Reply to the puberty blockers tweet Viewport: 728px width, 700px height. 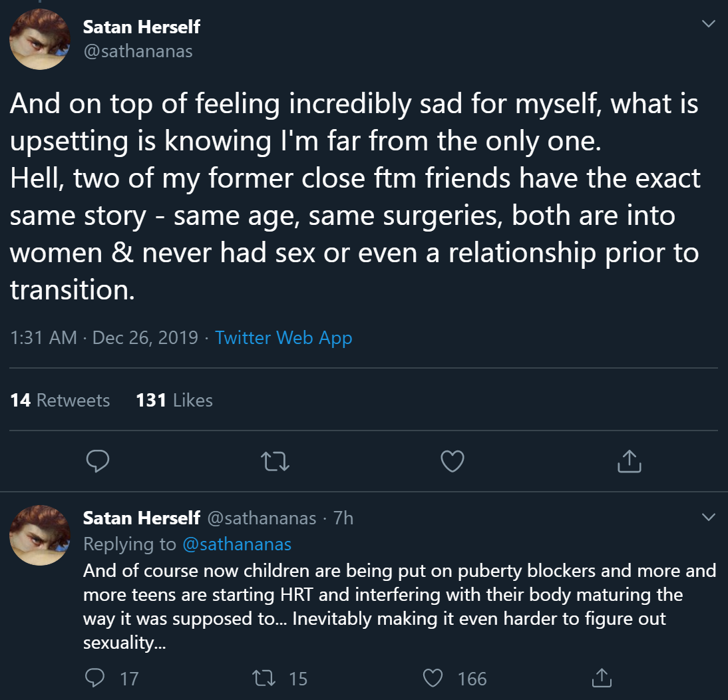tap(95, 678)
